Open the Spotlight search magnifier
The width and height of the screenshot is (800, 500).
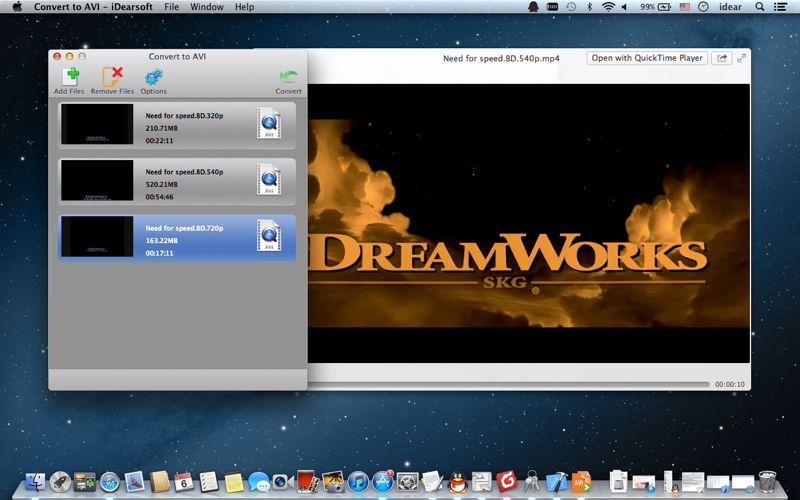760,7
